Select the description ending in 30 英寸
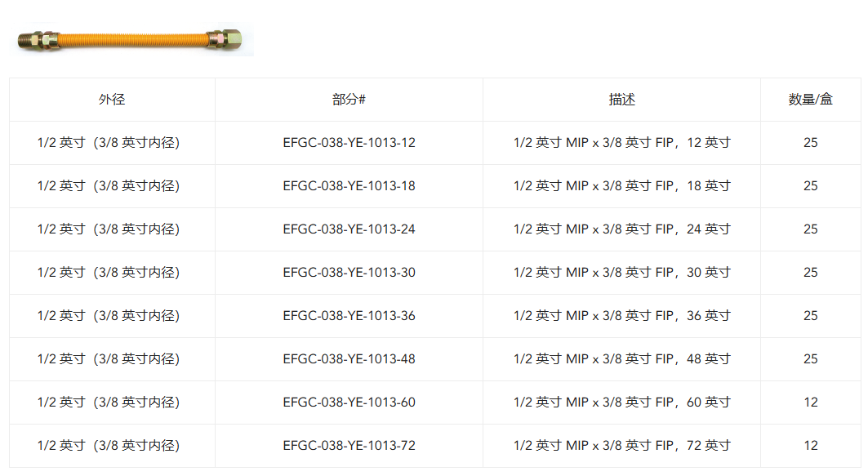 point(621,273)
